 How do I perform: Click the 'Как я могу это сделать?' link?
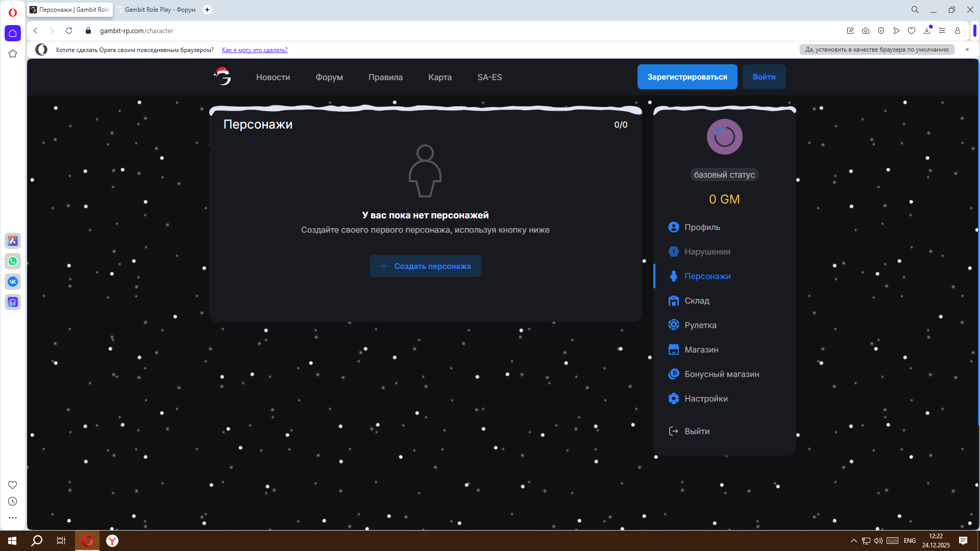tap(255, 50)
